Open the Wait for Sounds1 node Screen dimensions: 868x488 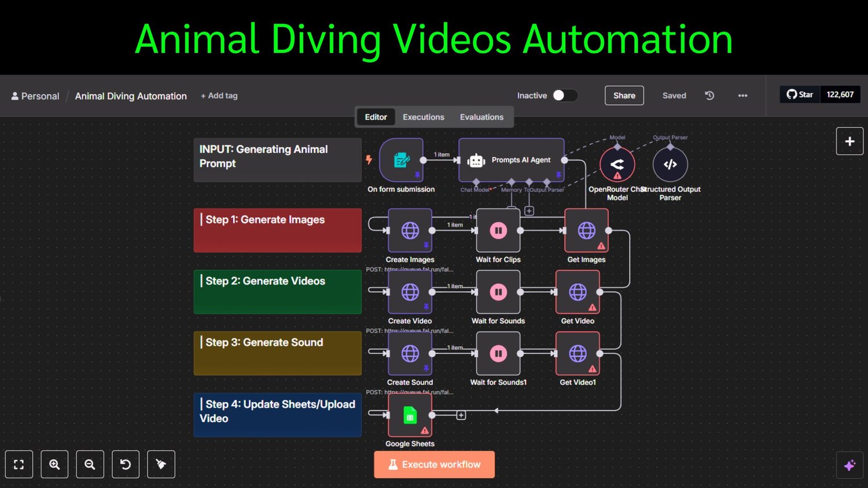click(498, 353)
